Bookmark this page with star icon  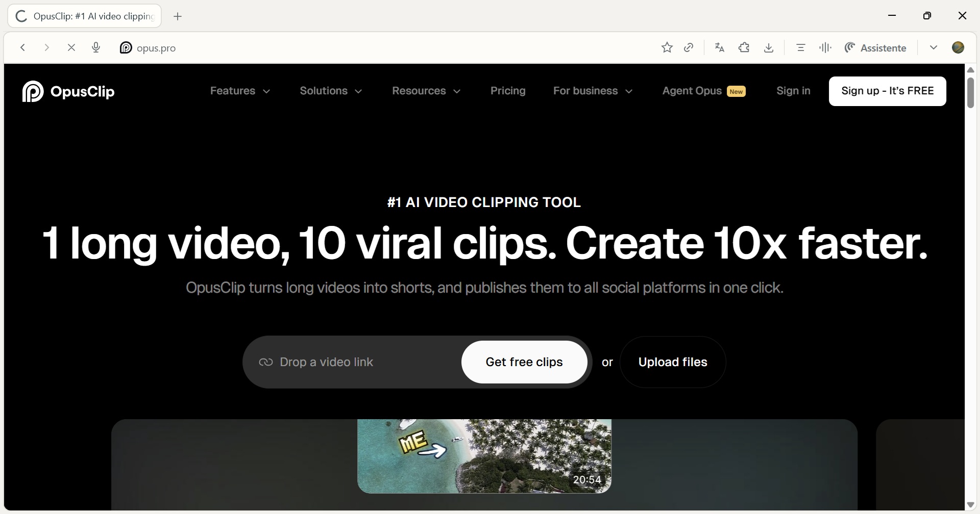[667, 48]
